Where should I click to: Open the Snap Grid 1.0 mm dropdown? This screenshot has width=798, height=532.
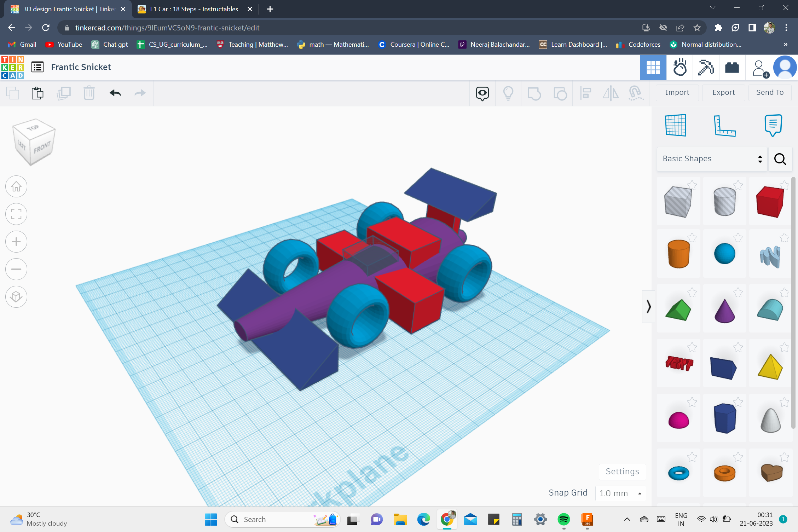click(x=620, y=493)
